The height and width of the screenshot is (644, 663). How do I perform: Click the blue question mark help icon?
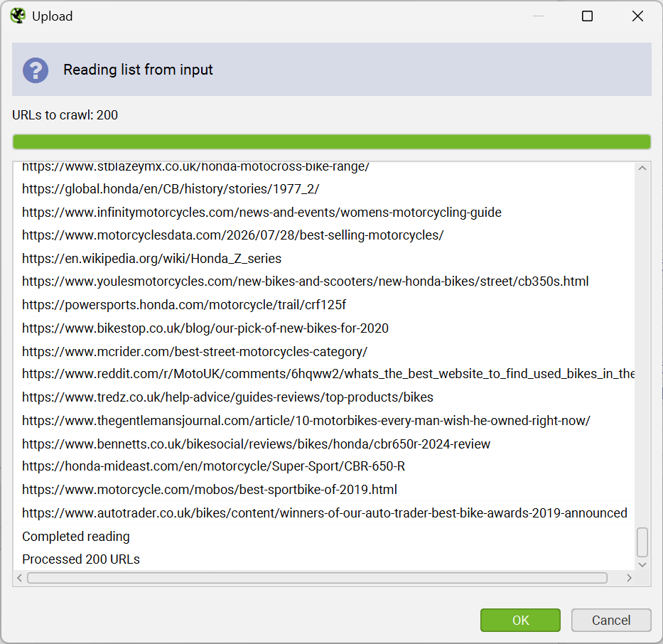(x=36, y=70)
